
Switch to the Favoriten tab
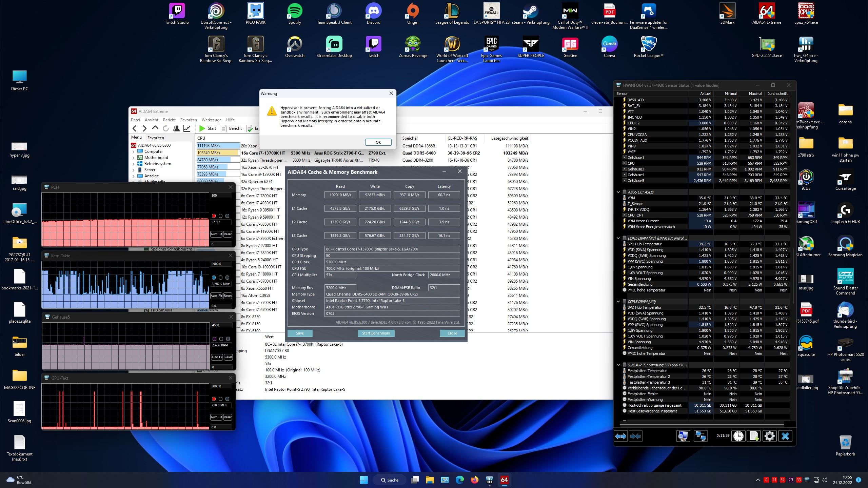[x=156, y=138]
